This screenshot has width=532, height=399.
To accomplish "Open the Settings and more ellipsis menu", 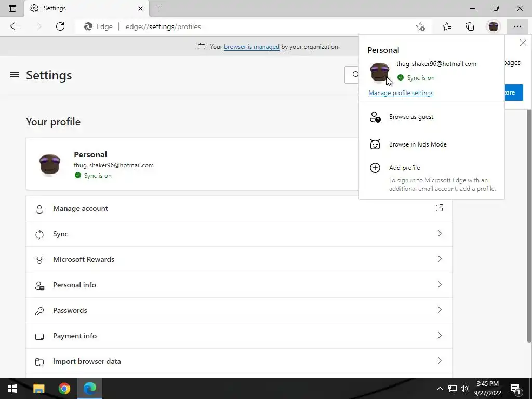I will (517, 26).
